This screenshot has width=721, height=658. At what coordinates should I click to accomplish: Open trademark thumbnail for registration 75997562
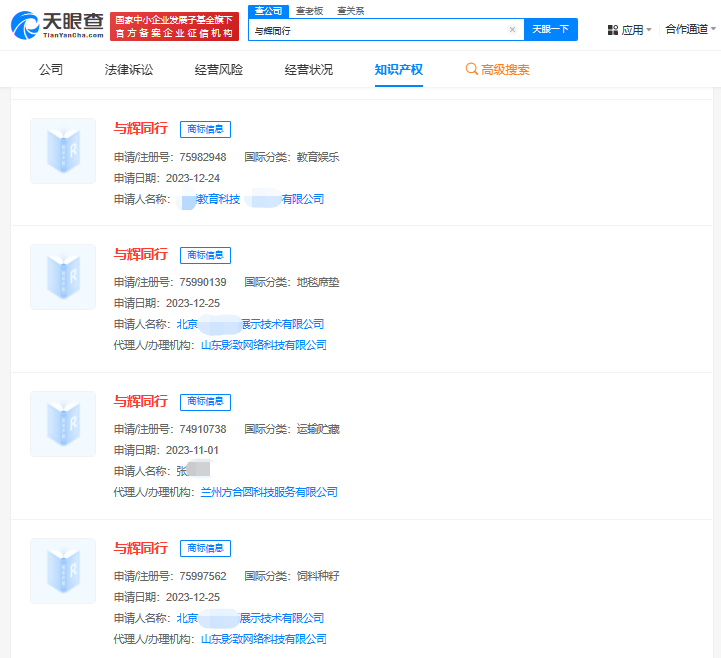[63, 571]
